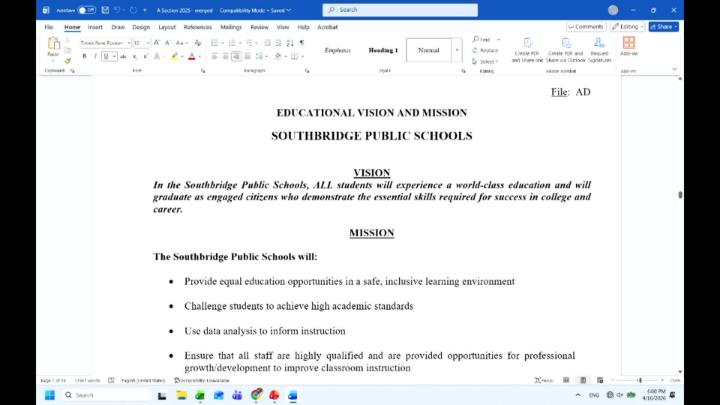Switch to the Insert tab

point(95,27)
